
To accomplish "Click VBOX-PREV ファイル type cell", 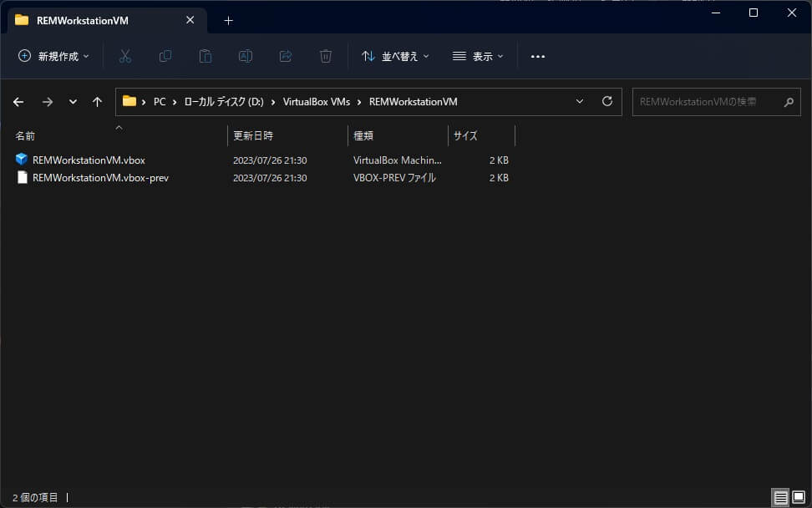I will tap(394, 178).
